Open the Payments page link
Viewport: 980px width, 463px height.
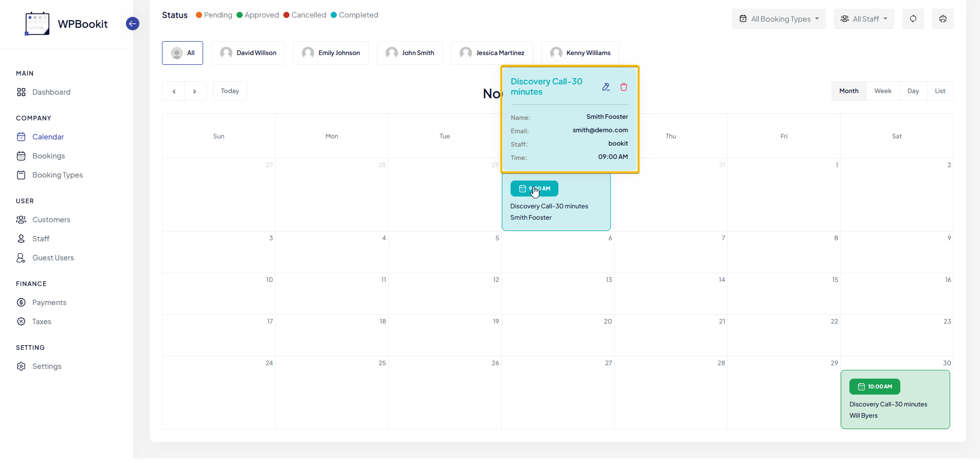[x=49, y=302]
